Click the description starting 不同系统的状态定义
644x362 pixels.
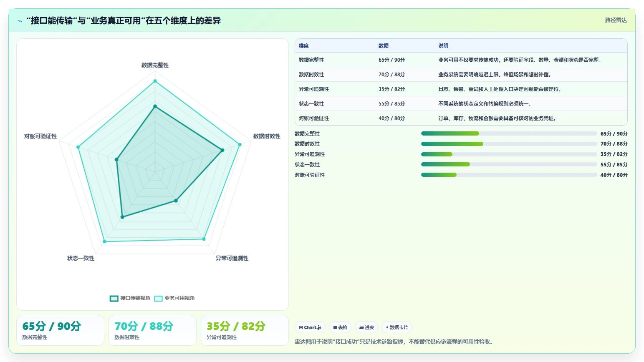pos(485,104)
